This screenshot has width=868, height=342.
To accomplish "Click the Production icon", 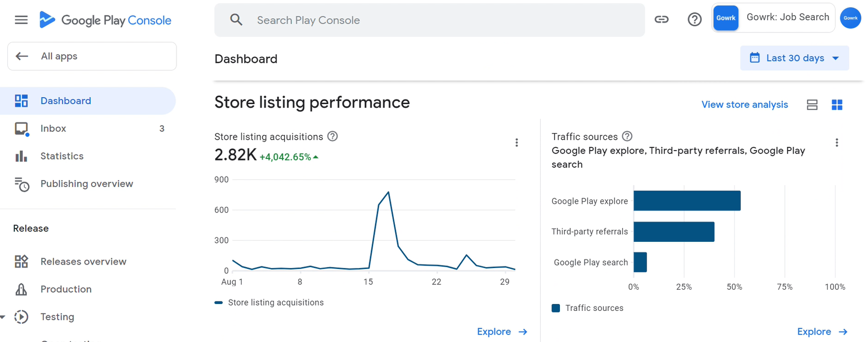I will [21, 289].
